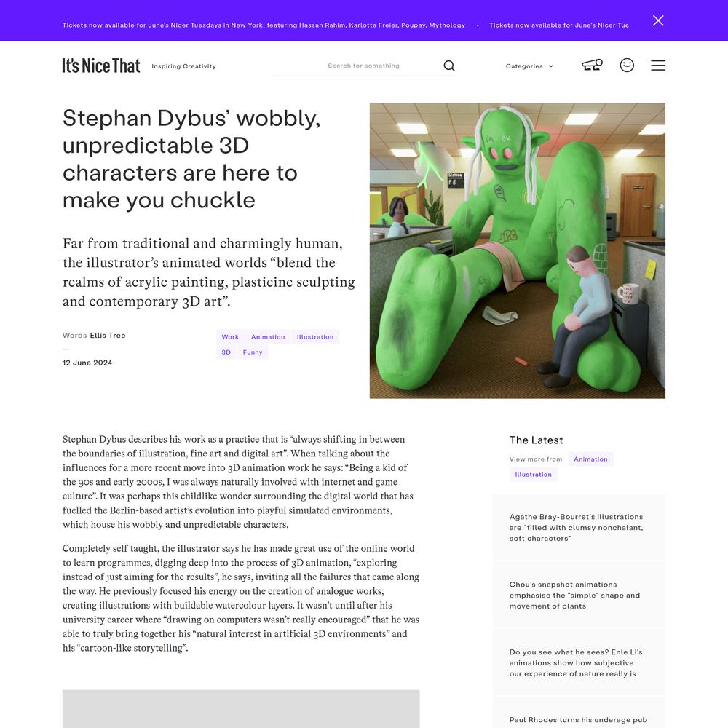
Task: Choose the Funny tag
Action: pyautogui.click(x=253, y=352)
